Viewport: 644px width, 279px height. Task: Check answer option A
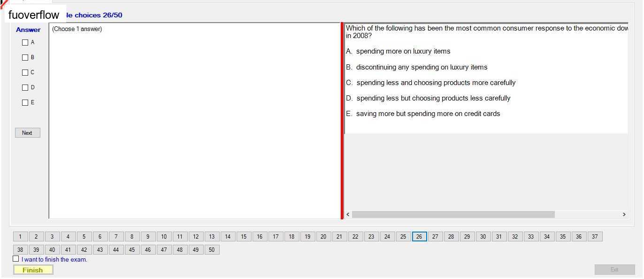25,43
